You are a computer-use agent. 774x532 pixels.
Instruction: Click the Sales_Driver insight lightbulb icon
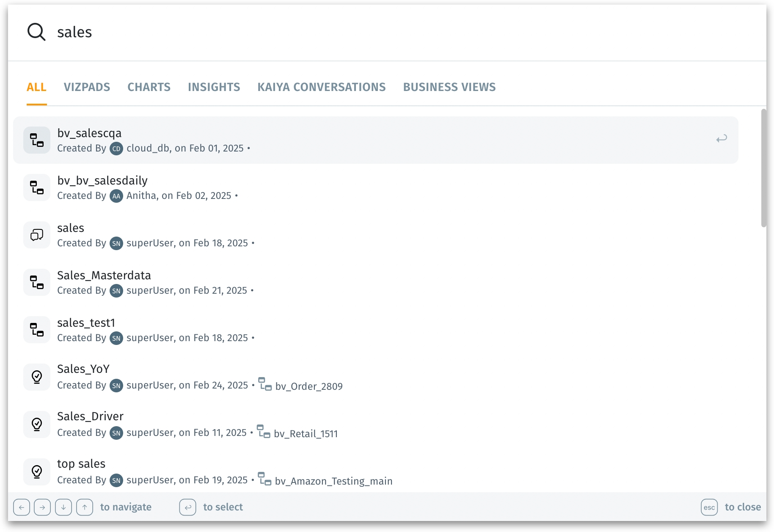pyautogui.click(x=37, y=424)
